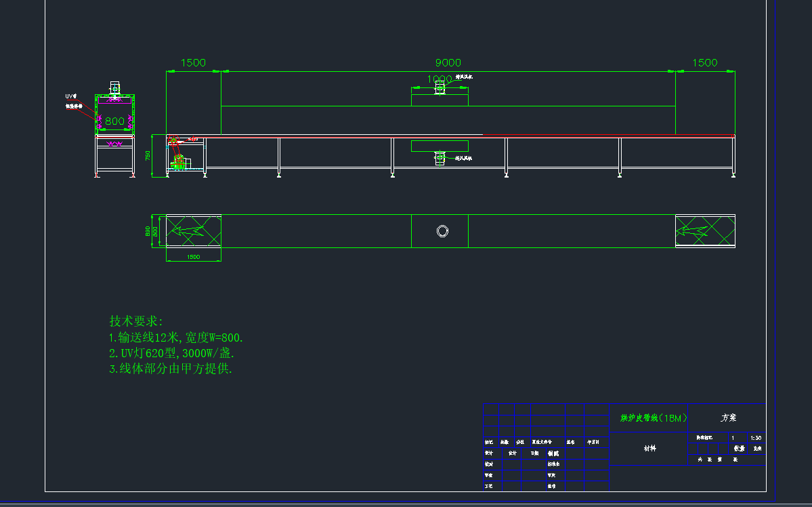Select the UV管 leader label
This screenshot has height=507, width=812.
click(70, 97)
